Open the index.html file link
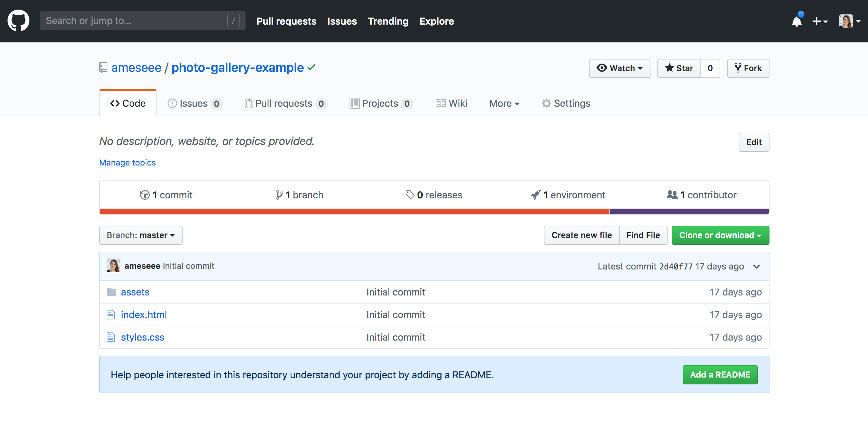This screenshot has height=435, width=868. (x=144, y=314)
